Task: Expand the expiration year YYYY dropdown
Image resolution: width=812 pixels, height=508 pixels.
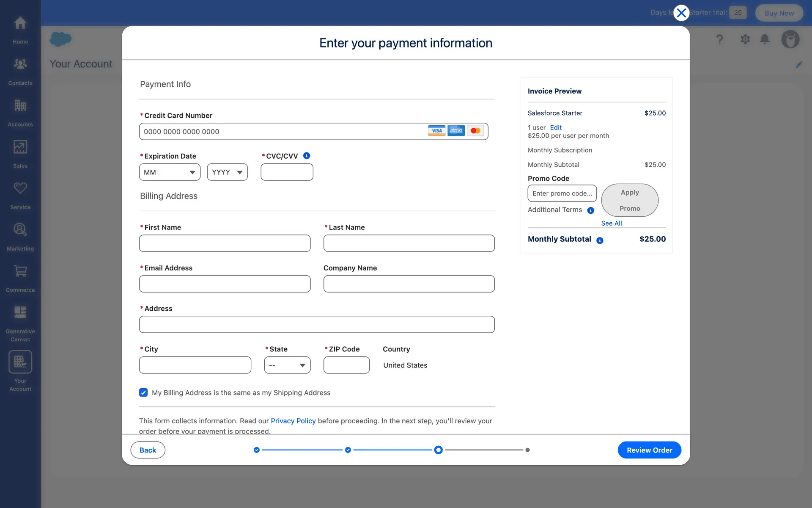Action: [227, 172]
